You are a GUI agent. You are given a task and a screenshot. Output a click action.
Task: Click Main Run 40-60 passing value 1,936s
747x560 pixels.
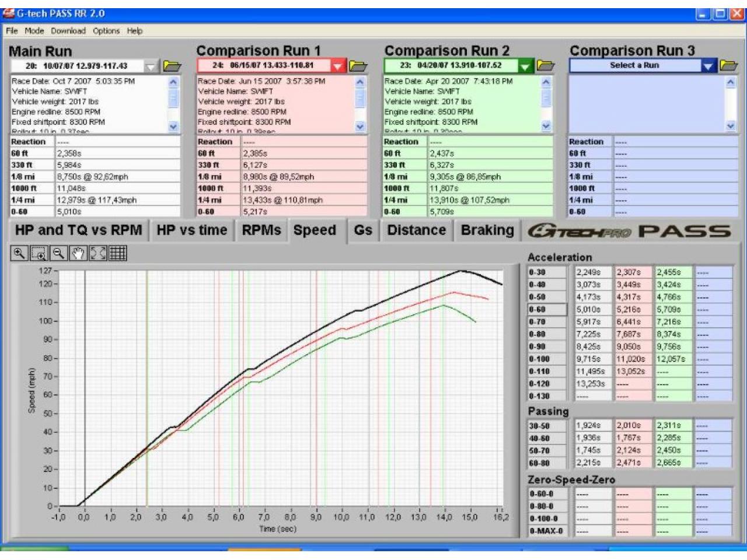pos(594,438)
